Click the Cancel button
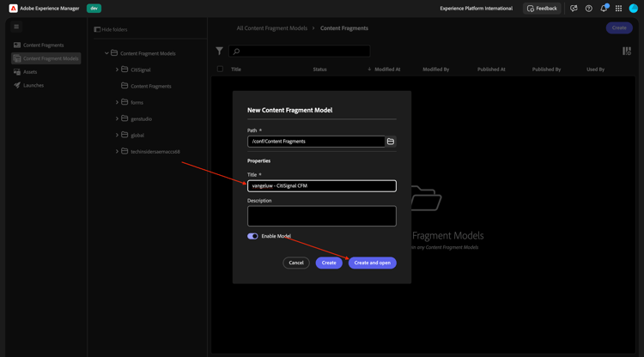This screenshot has width=644, height=357. point(296,263)
